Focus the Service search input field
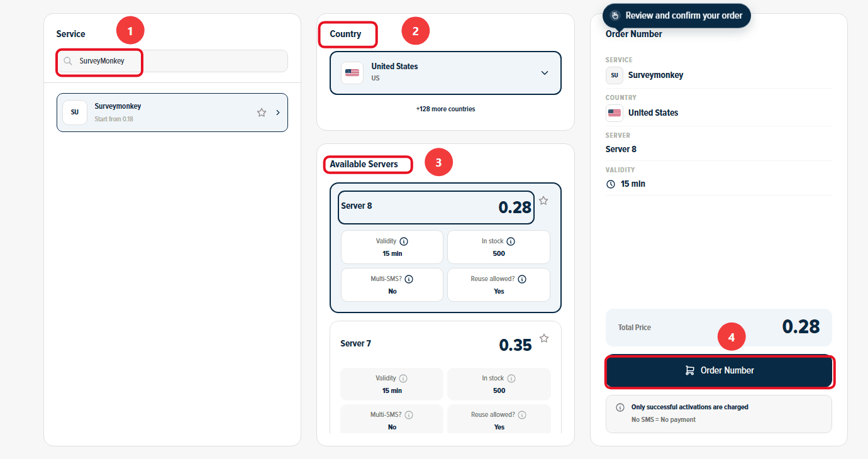The width and height of the screenshot is (868, 459). pos(172,61)
